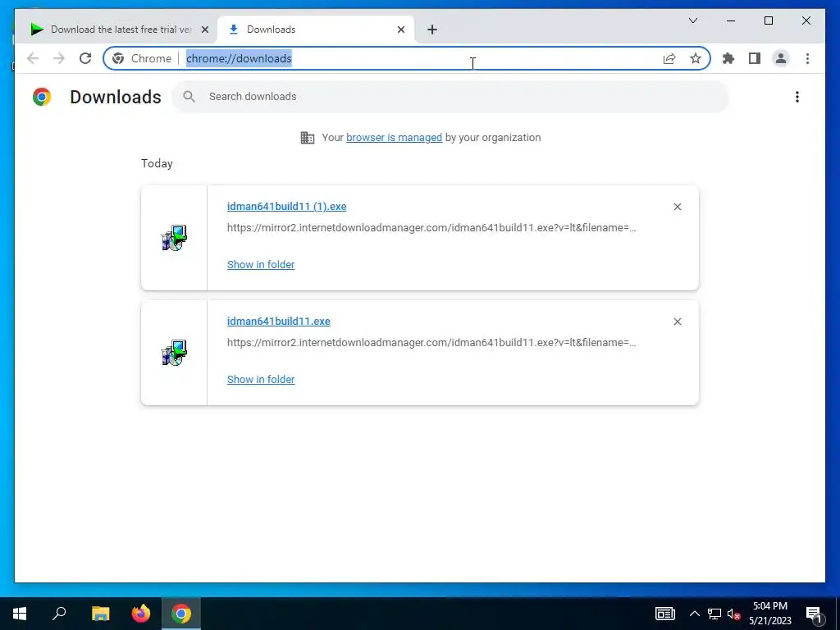840x630 pixels.
Task: Reload the current page
Action: 85,58
